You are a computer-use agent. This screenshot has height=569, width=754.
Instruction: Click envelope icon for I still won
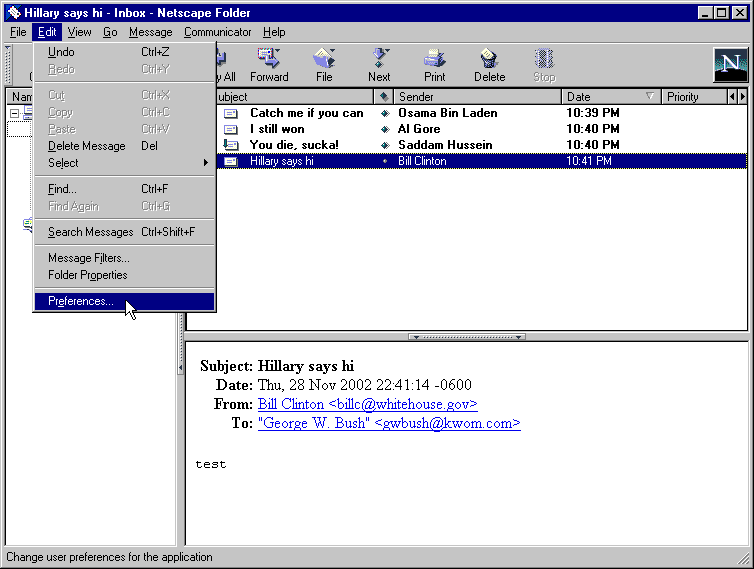tap(231, 129)
